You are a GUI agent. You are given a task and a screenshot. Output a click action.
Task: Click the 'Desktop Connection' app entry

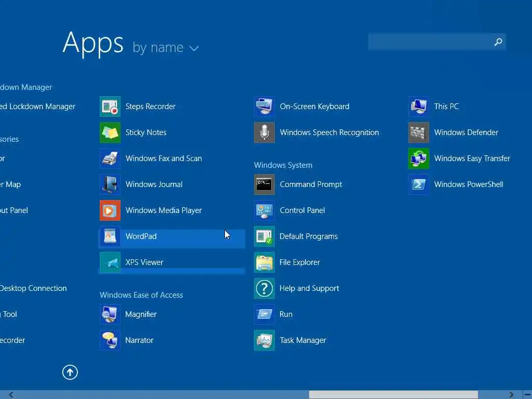(33, 288)
